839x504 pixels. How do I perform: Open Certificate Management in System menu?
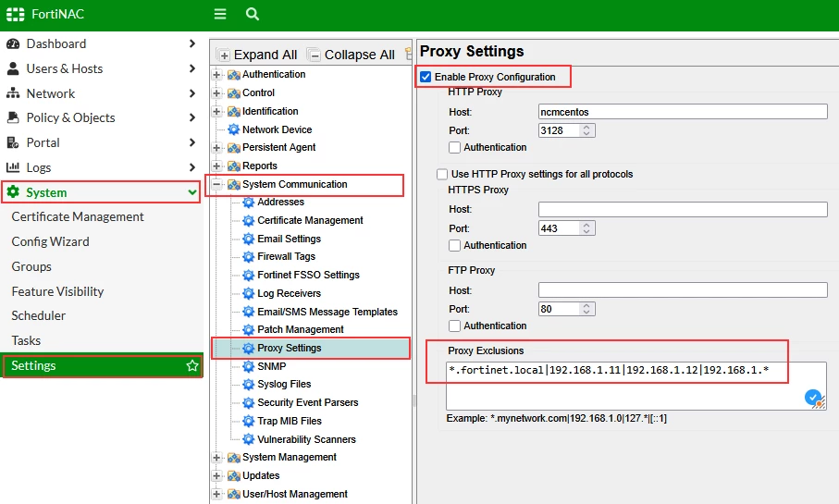click(78, 216)
